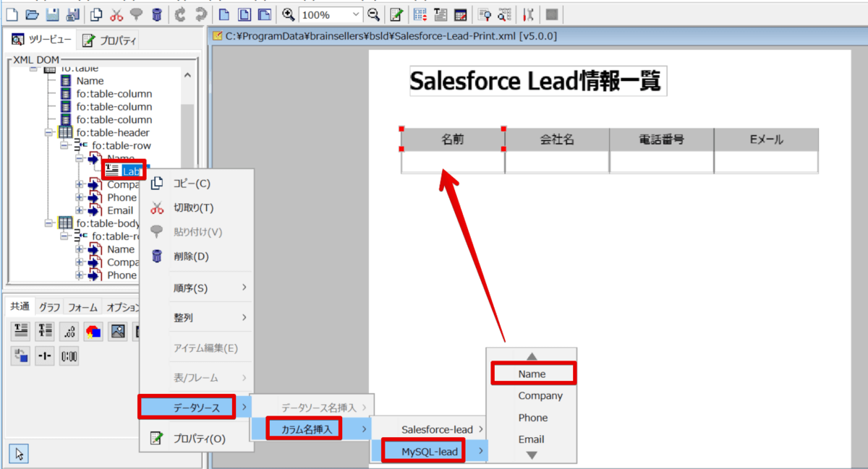Click the Redo arrow toolbar icon

pyautogui.click(x=201, y=14)
